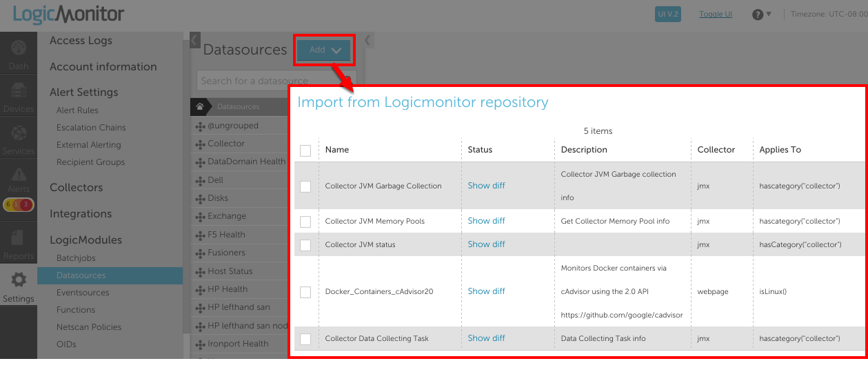Select DataDomain Health group row
The width and height of the screenshot is (868, 390).
239,162
